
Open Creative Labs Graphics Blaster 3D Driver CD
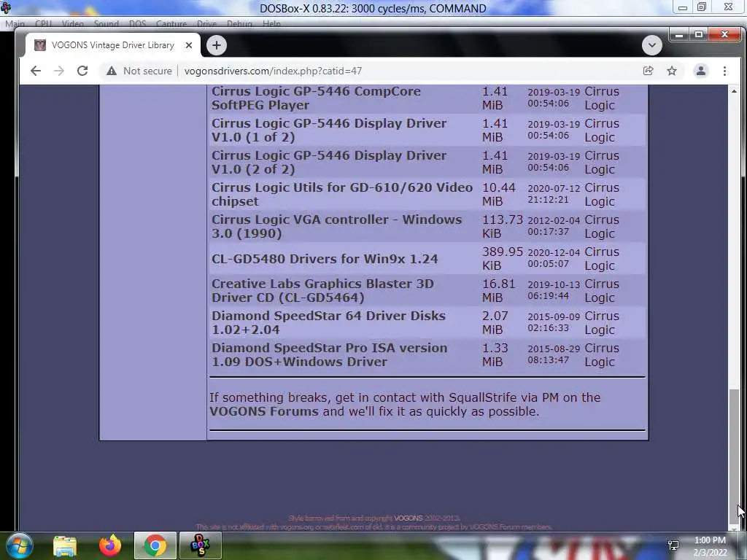[322, 290]
